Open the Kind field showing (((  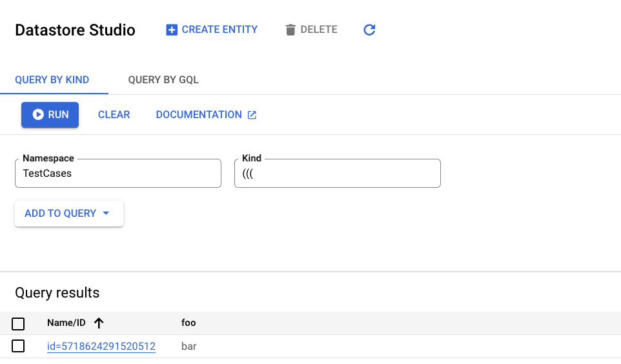coord(337,174)
